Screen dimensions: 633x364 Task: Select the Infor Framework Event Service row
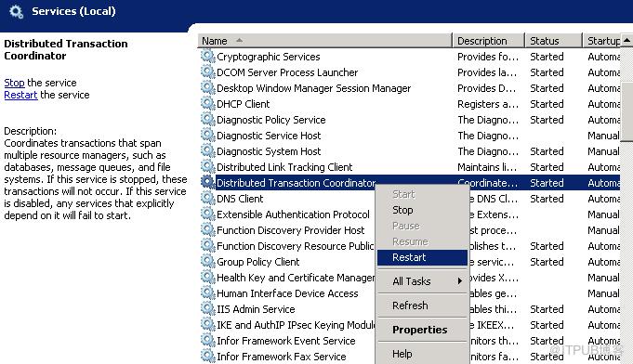click(x=285, y=341)
